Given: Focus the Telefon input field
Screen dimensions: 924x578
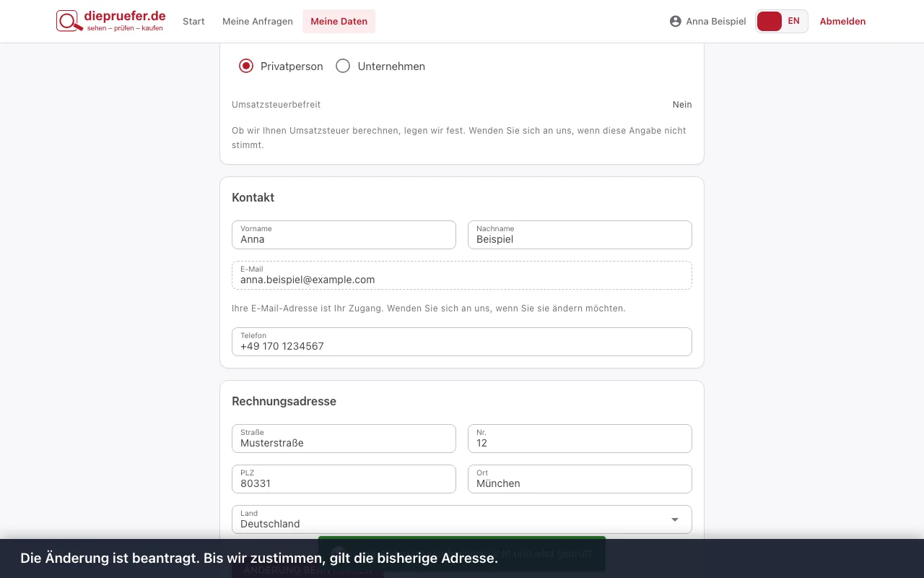Looking at the screenshot, I should 462,342.
